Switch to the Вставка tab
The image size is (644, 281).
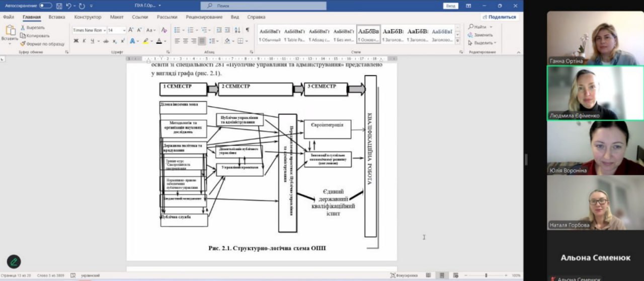57,17
